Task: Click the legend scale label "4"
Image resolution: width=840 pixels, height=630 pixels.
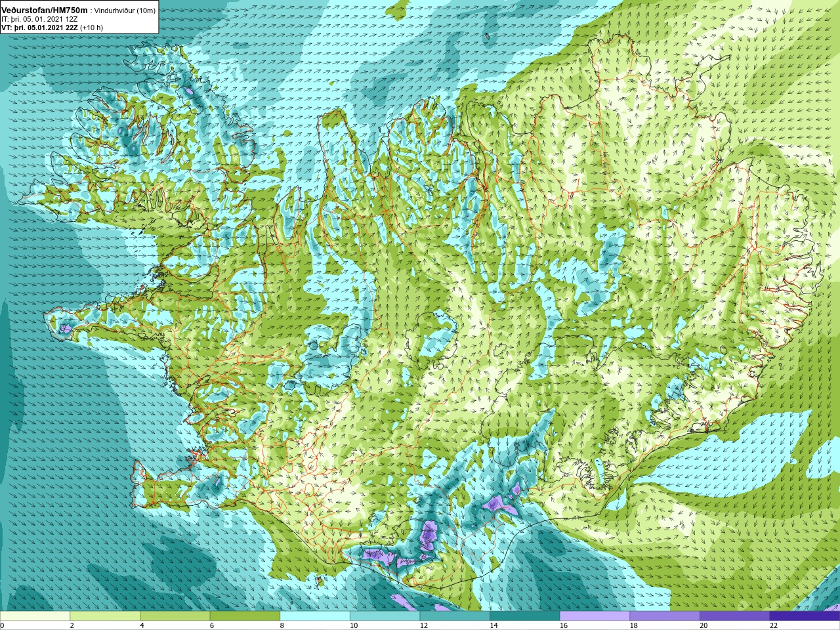Action: [x=142, y=625]
